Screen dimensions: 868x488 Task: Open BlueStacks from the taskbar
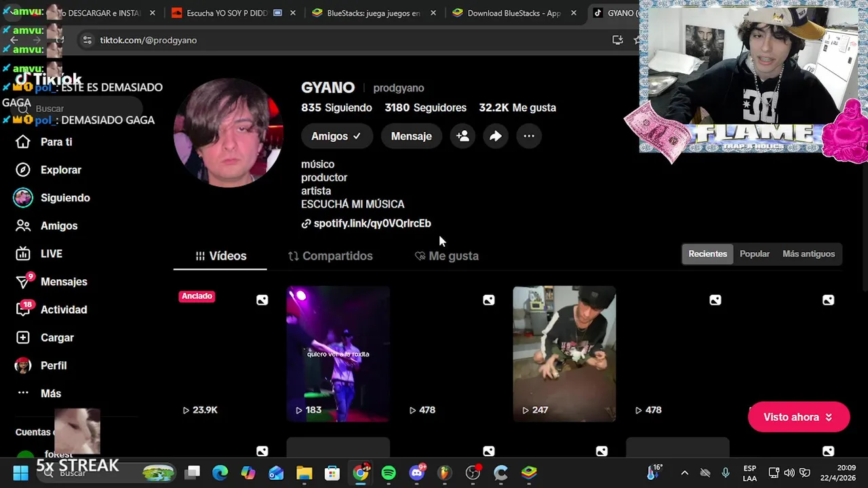(x=529, y=473)
